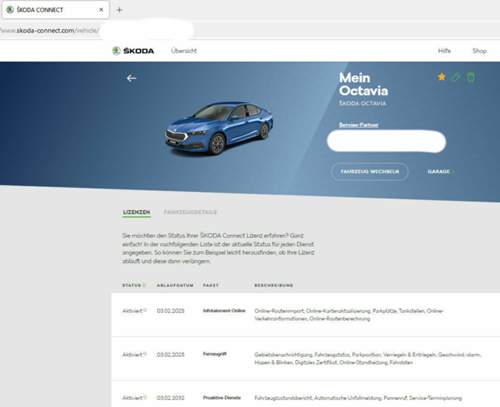500x407 pixels.
Task: Click the white back arrow
Action: 131,78
